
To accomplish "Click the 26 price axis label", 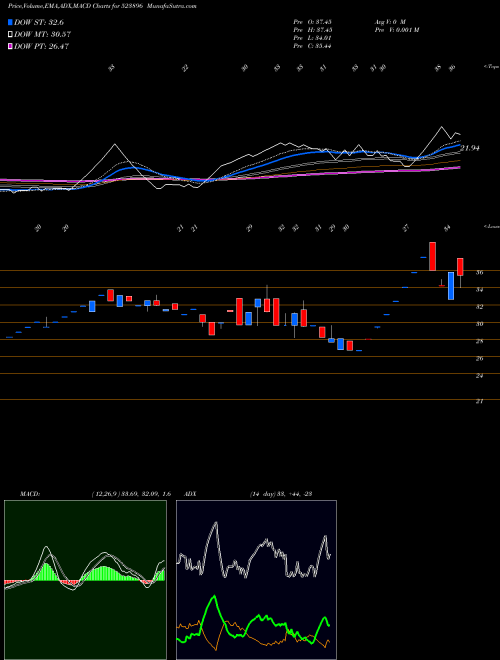I will [x=479, y=359].
